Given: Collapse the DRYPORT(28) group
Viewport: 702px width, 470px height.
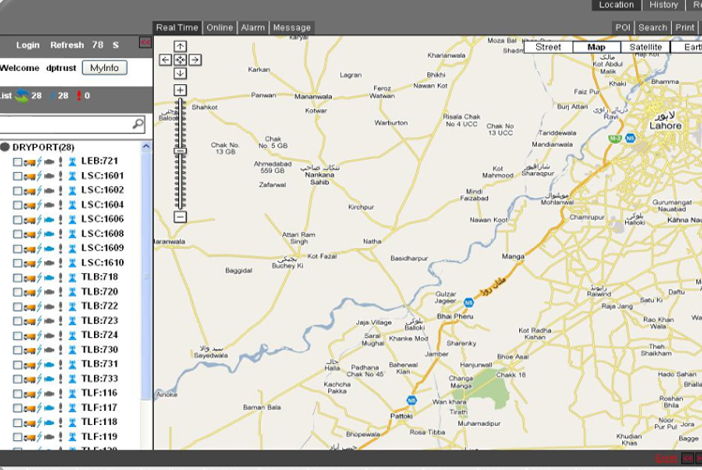Looking at the screenshot, I should pos(6,147).
